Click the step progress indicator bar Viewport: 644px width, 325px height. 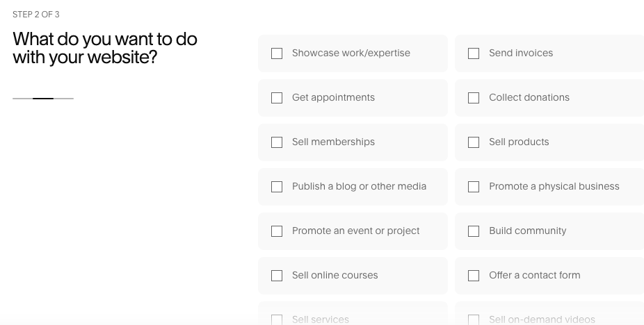(x=43, y=99)
